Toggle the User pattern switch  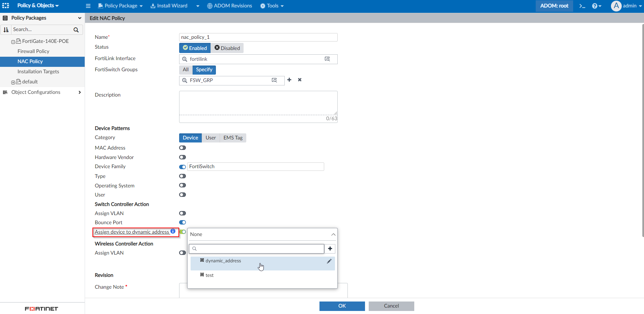(183, 195)
